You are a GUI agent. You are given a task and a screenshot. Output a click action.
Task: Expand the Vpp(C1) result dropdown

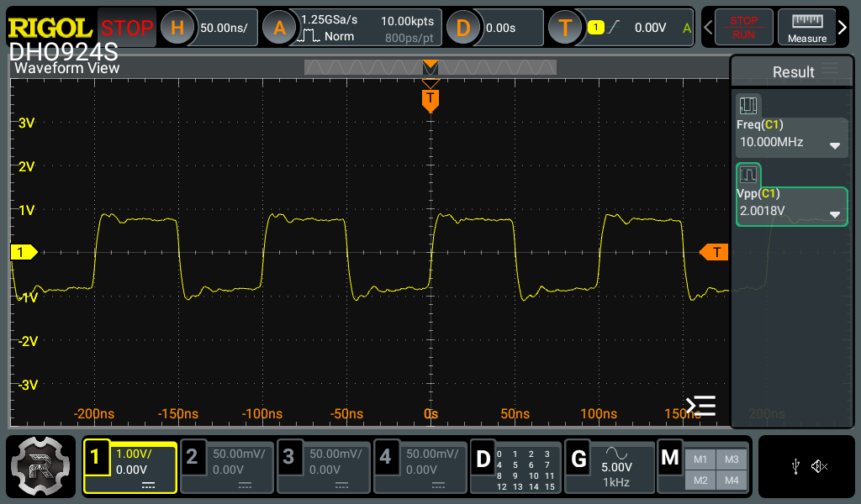click(x=835, y=214)
